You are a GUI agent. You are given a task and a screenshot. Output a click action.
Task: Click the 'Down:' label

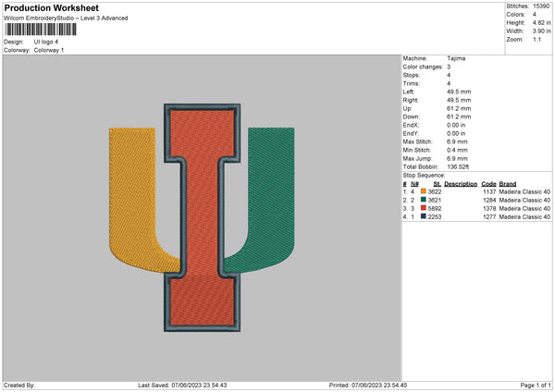click(x=412, y=116)
